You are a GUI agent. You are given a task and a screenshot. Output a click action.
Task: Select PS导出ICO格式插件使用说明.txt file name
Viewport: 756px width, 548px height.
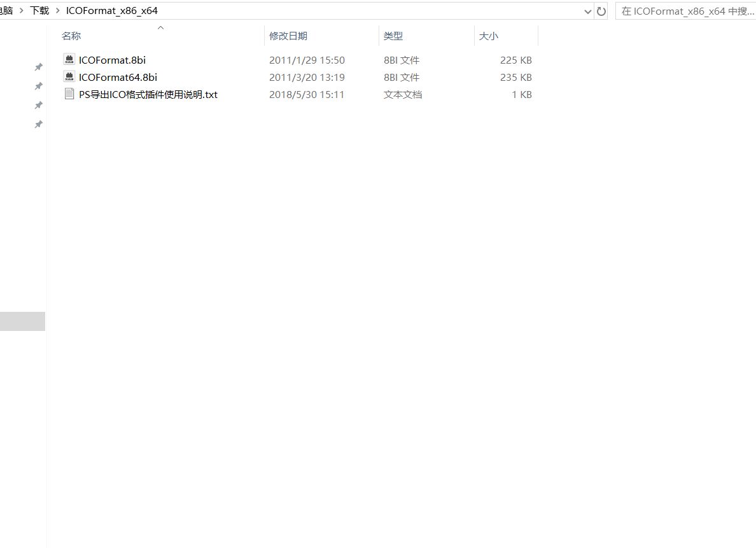(148, 94)
